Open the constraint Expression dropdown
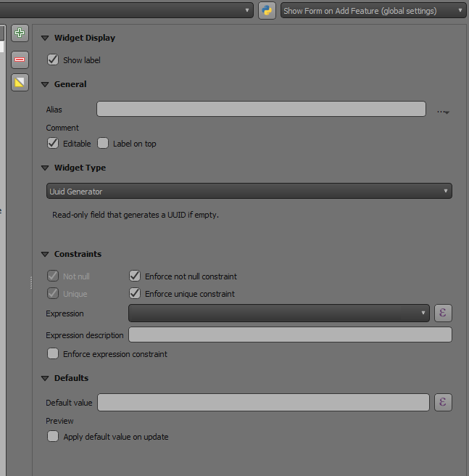 click(x=279, y=313)
